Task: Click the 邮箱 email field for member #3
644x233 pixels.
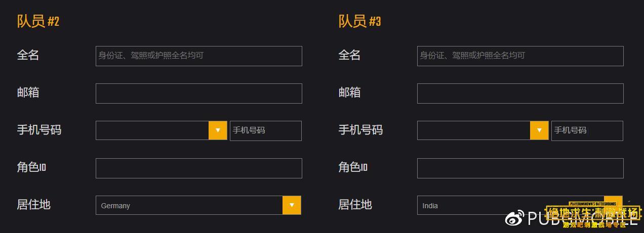Action: pyautogui.click(x=520, y=94)
